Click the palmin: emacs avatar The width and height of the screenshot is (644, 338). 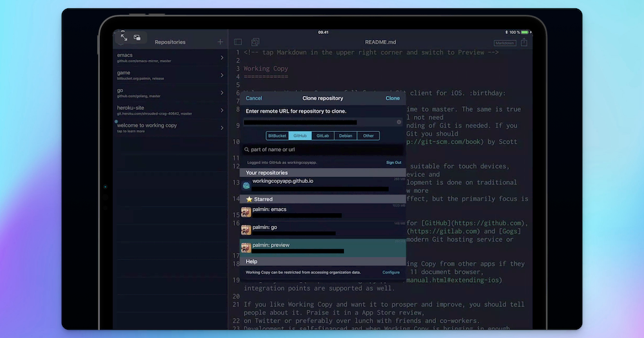(246, 212)
